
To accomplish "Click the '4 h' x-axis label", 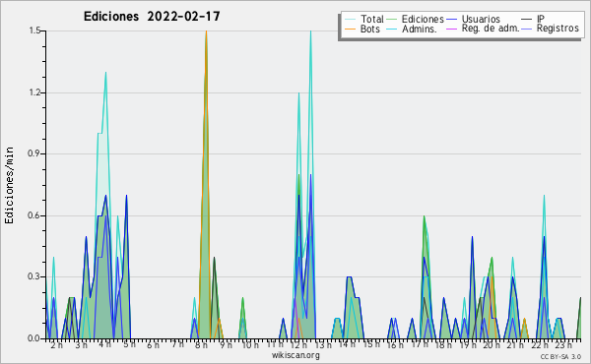I will click(x=104, y=344).
